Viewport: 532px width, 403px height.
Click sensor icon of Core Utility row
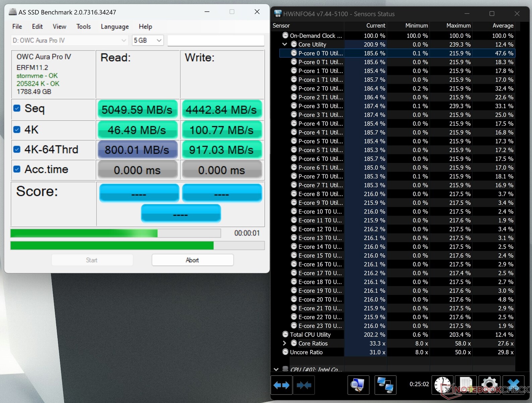[294, 44]
